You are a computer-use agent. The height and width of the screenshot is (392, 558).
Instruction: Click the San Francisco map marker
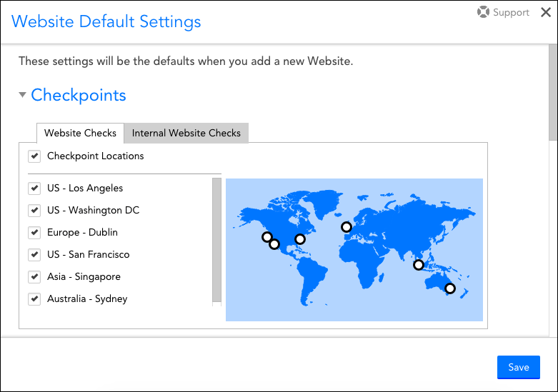[x=266, y=237]
